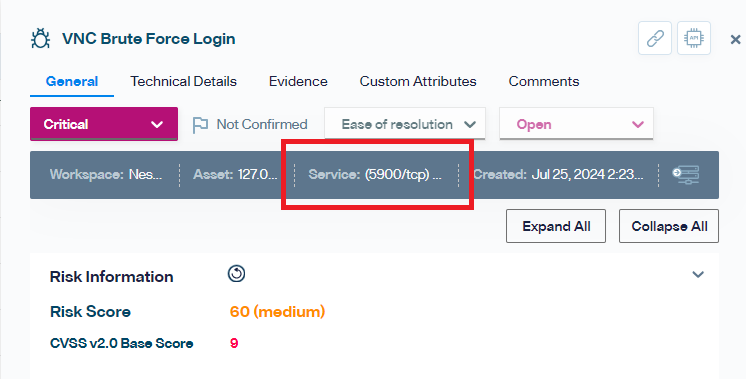Screen dimensions: 746x379
Task: Toggle Not Confirmed status
Action: coord(250,125)
